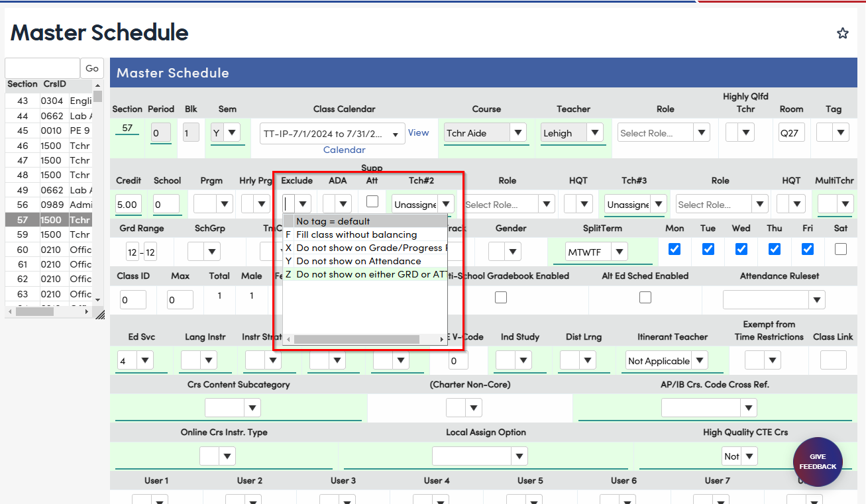Open the Class Calendar dropdown
Screen dimensions: 866x504
332,133
